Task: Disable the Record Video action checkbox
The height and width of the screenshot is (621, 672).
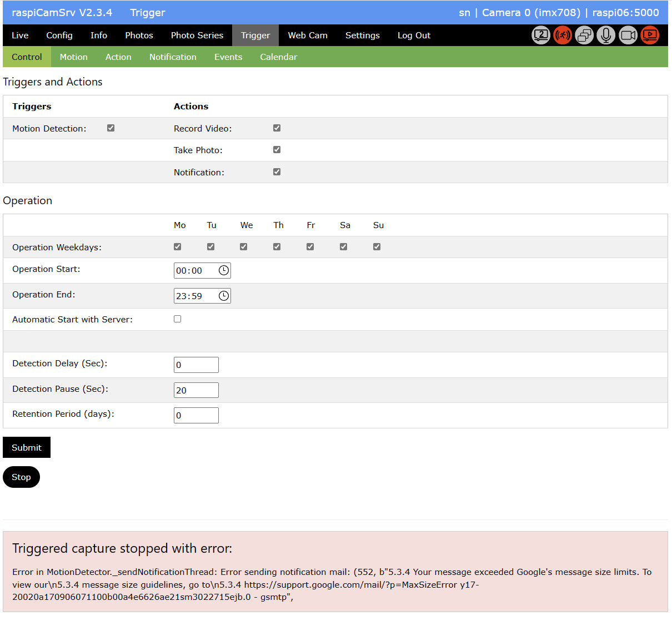Action: click(277, 128)
